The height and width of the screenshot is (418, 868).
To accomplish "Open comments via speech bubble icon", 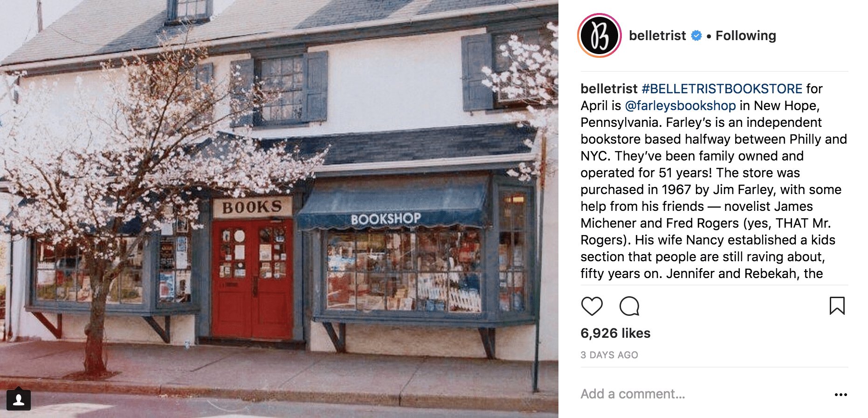I will [x=629, y=306].
